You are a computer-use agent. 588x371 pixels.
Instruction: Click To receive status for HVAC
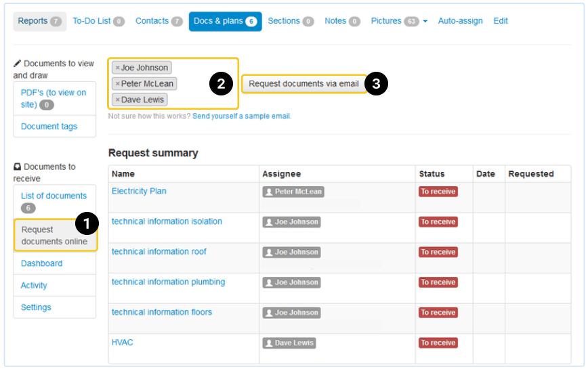(438, 343)
